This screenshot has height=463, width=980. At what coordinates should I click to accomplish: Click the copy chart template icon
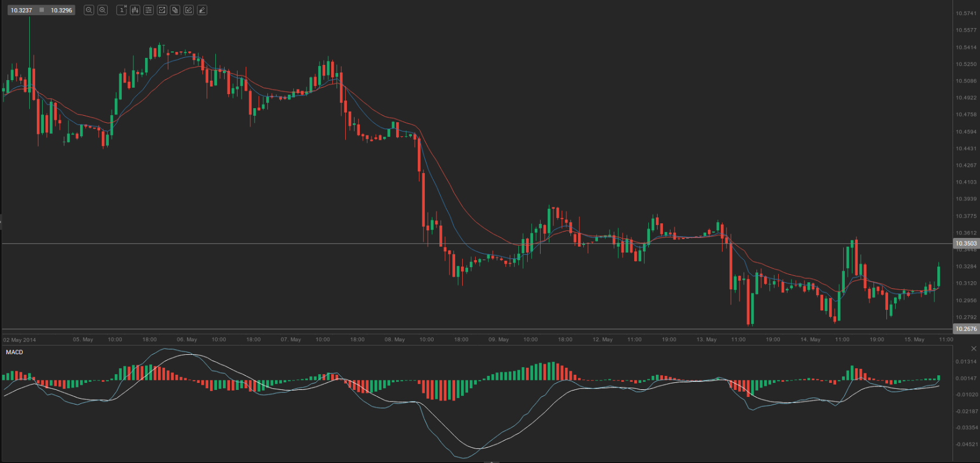pyautogui.click(x=175, y=10)
